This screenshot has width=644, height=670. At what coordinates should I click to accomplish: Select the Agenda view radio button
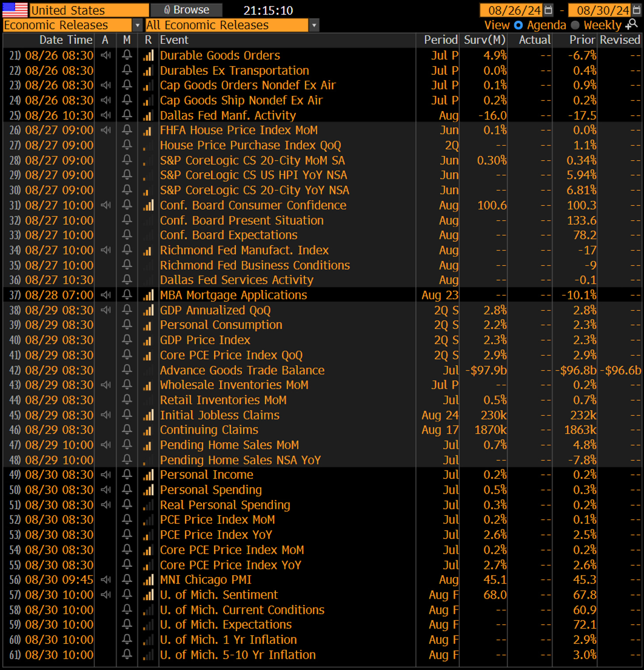click(518, 25)
